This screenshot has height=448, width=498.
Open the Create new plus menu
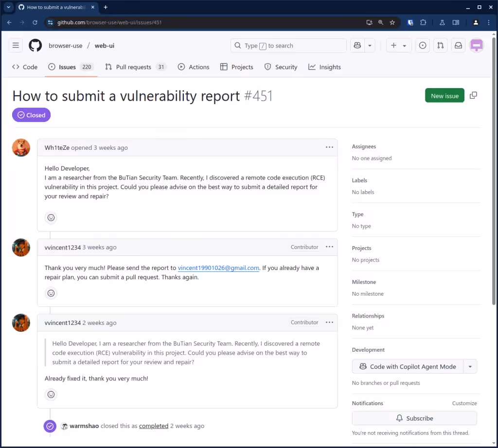pos(398,45)
